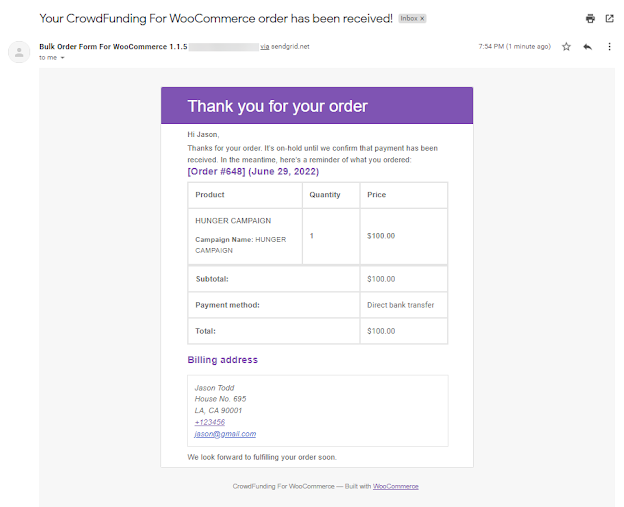Reply using the arrow icon

[587, 47]
